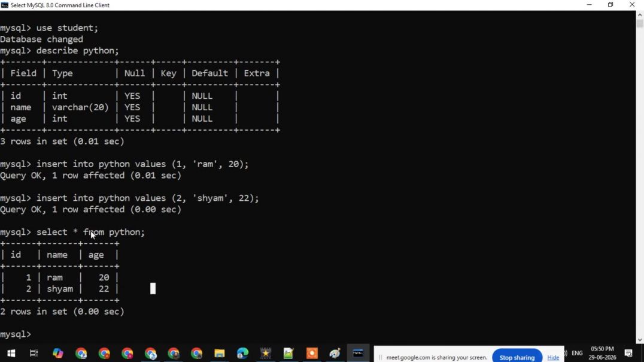
Task: Click the insert command for 'shyam'
Action: [147, 198]
